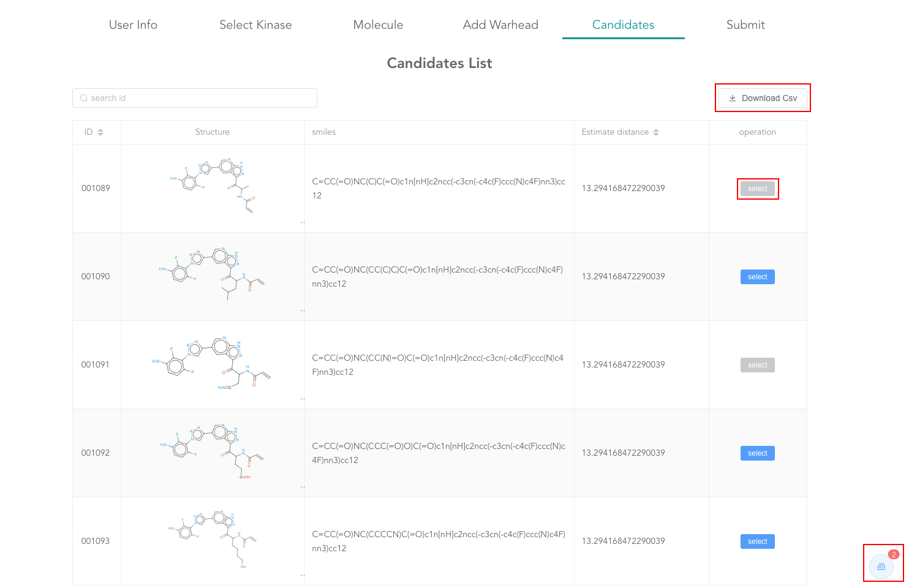Select candidate 001090
Viewport: 909px width, 588px height.
(x=757, y=277)
